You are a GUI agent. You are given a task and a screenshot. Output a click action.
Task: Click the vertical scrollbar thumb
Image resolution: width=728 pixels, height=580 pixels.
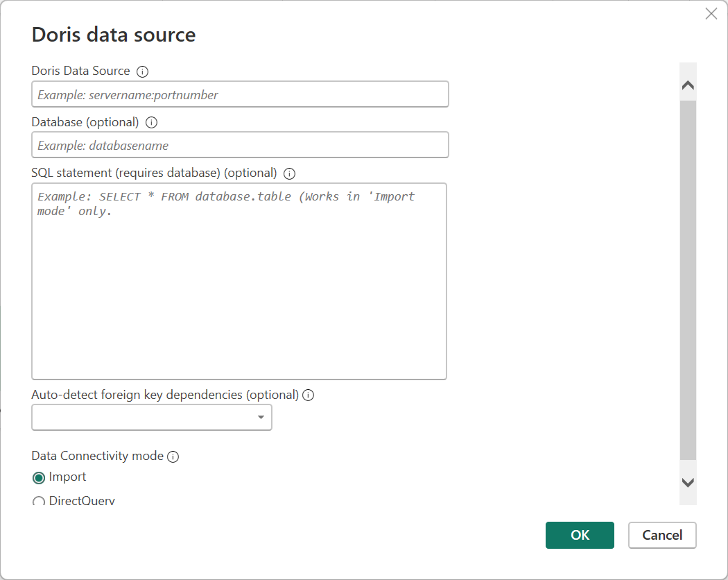[688, 278]
